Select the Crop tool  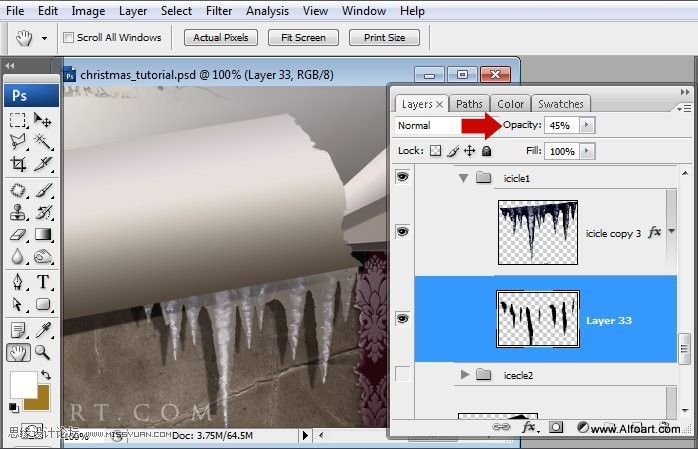18,164
